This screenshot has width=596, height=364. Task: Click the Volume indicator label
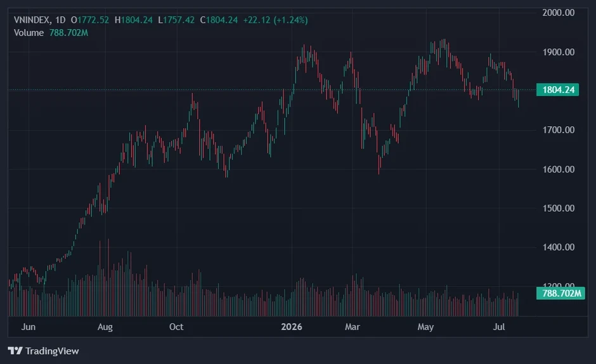click(29, 33)
